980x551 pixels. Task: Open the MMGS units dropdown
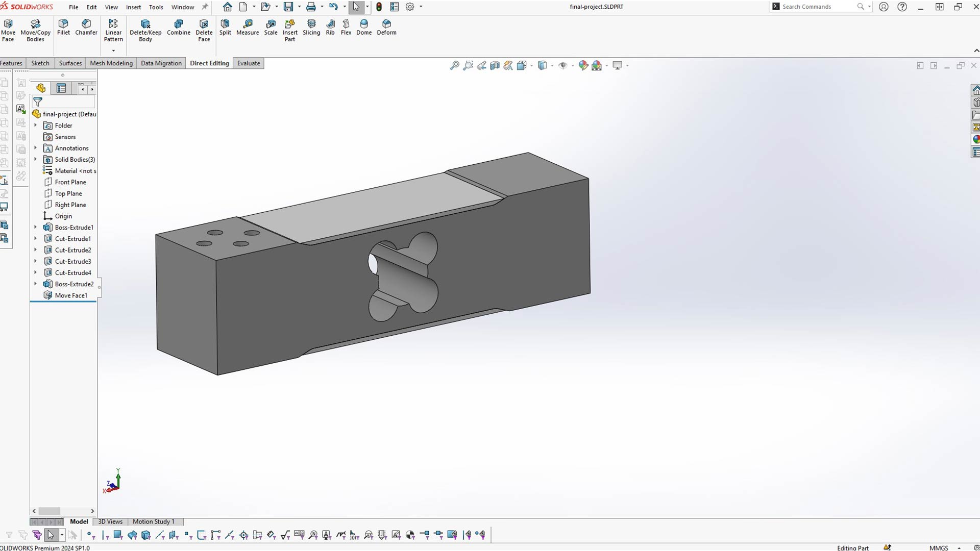click(x=960, y=548)
